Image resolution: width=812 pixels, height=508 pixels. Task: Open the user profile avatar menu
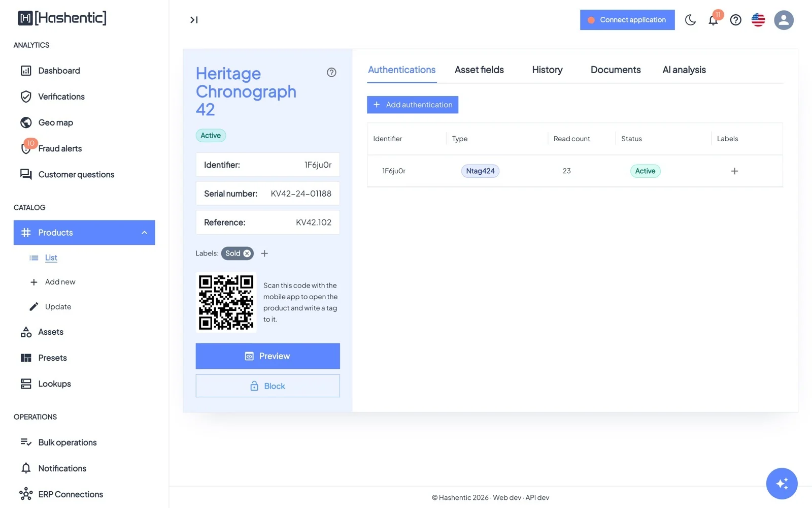[x=784, y=20]
